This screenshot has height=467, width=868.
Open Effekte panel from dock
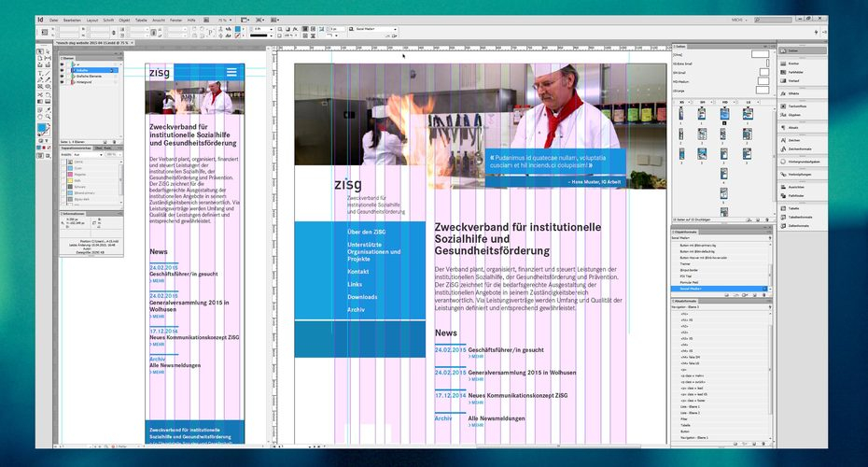click(x=802, y=93)
